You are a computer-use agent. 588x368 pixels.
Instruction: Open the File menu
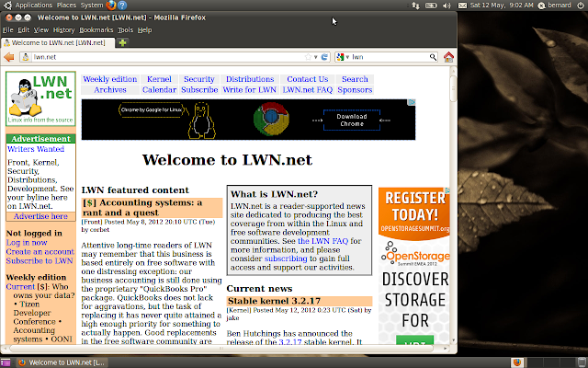pos(8,30)
